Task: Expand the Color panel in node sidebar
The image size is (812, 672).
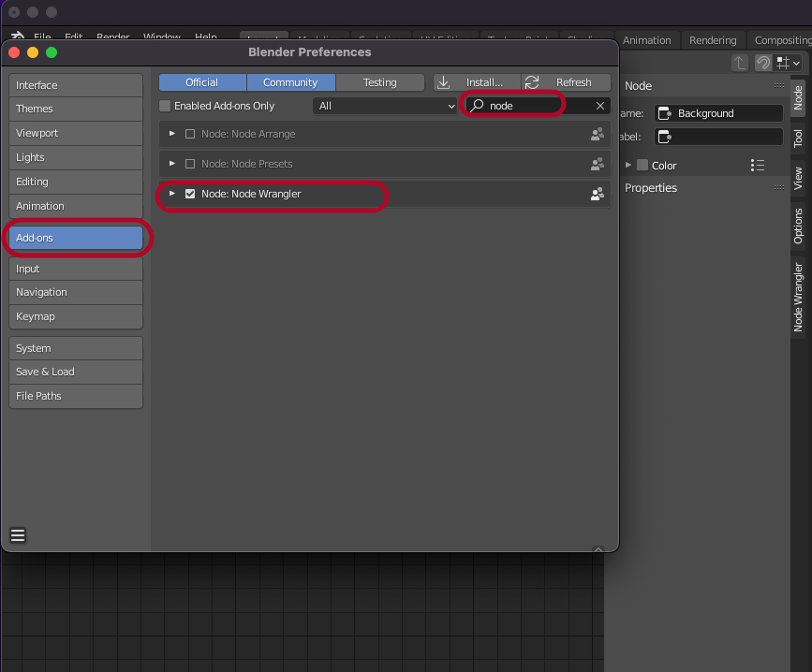Action: [628, 165]
